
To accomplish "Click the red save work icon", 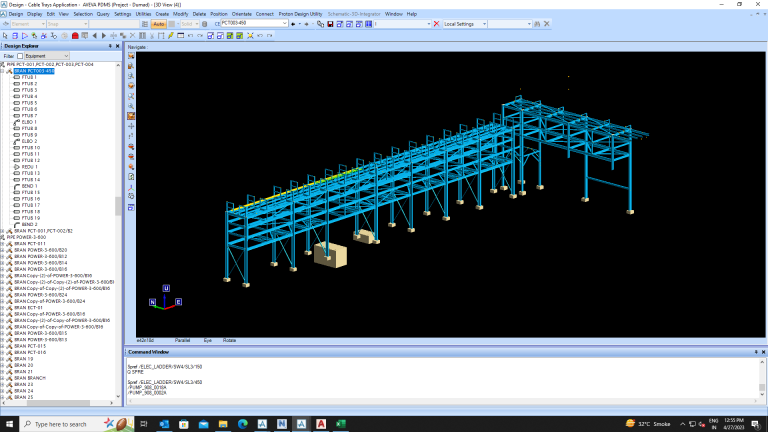I will pos(330,24).
